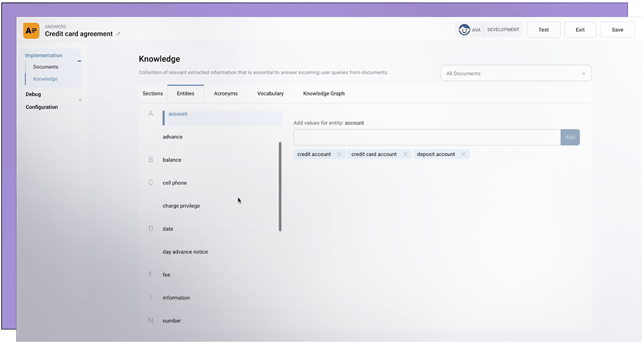Click the credit account tag text
This screenshot has width=644, height=345.
(x=314, y=155)
